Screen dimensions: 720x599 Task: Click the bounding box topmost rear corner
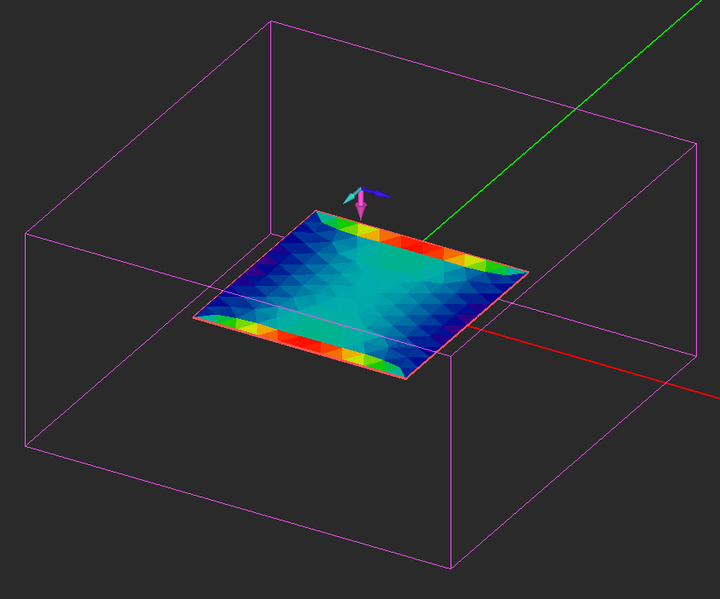(x=271, y=21)
